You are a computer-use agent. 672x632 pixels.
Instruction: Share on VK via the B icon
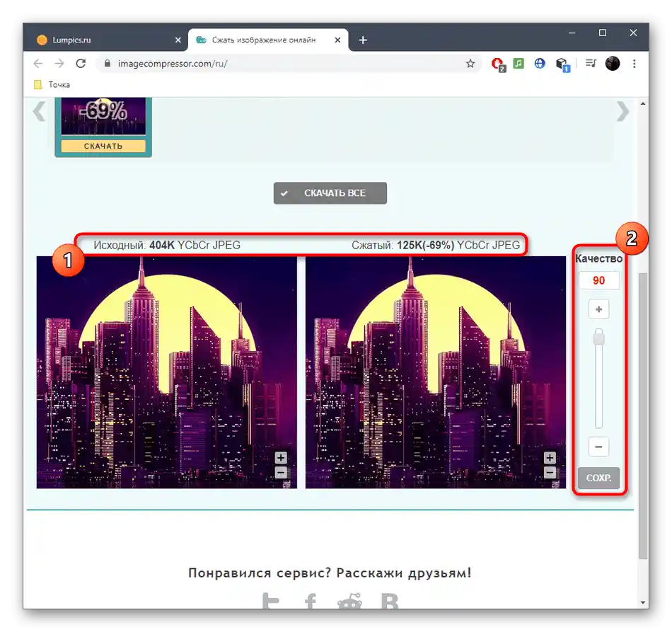390,600
